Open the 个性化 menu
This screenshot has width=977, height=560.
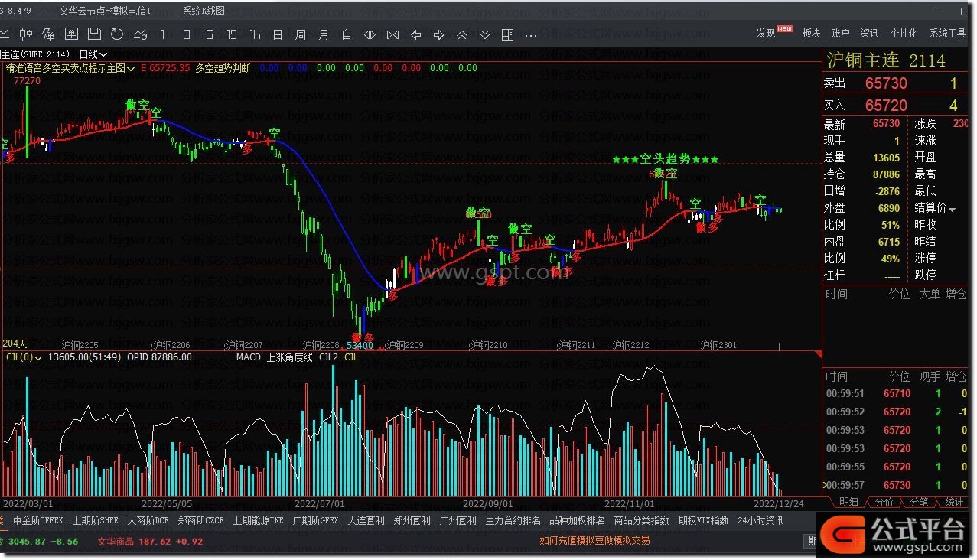coord(904,33)
